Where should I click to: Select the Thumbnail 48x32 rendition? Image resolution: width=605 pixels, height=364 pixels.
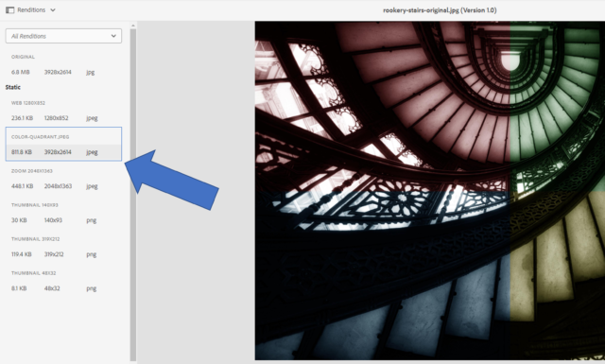pyautogui.click(x=63, y=281)
